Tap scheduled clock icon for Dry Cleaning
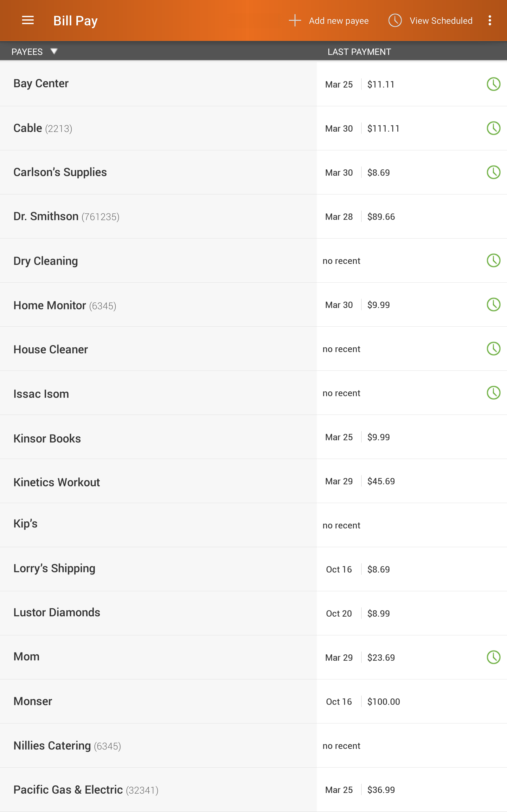The height and width of the screenshot is (812, 507). click(493, 260)
